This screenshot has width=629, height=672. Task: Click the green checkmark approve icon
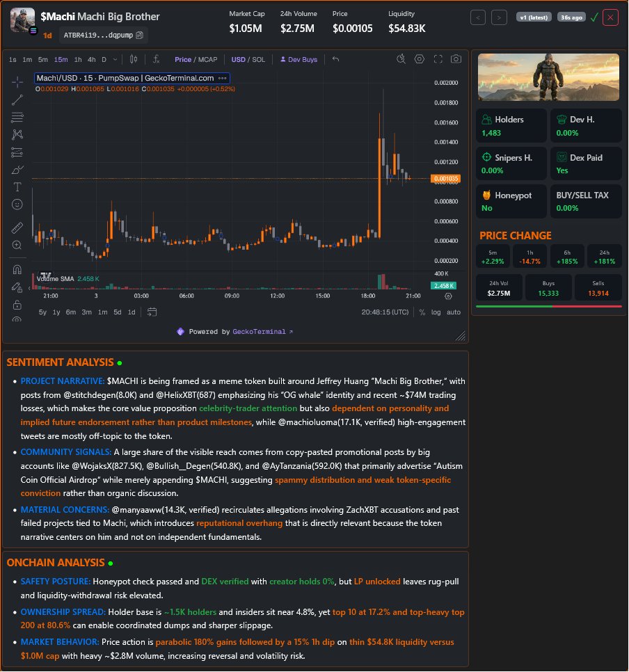[594, 17]
